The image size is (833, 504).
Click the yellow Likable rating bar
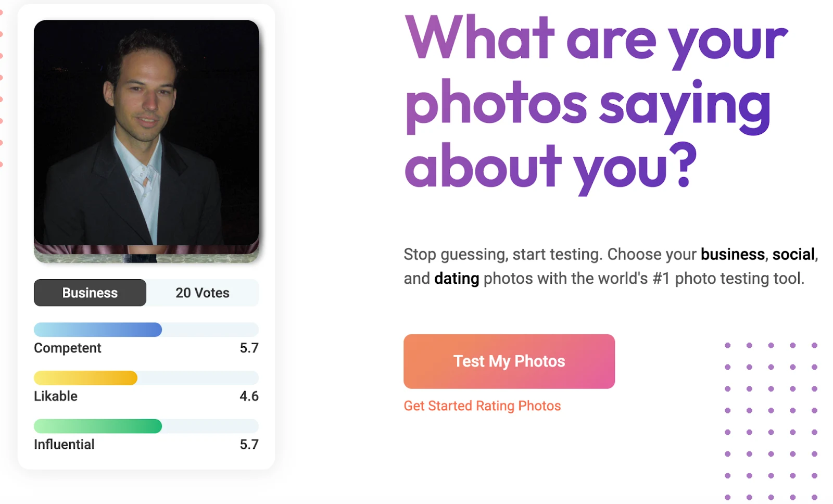pos(85,378)
